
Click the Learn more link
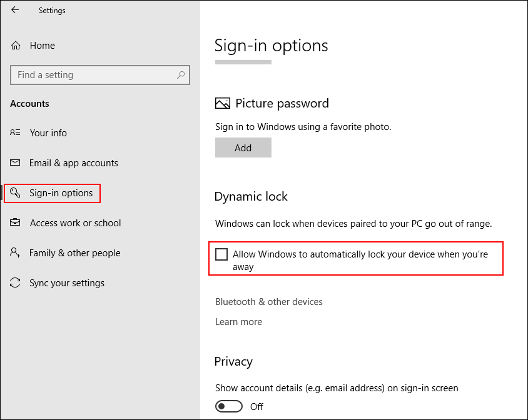click(x=238, y=322)
